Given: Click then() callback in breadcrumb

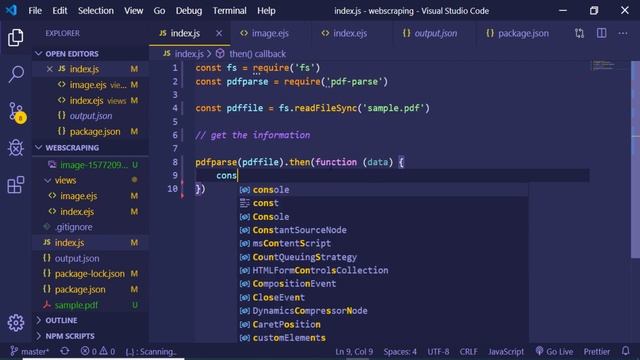Looking at the screenshot, I should (257, 54).
